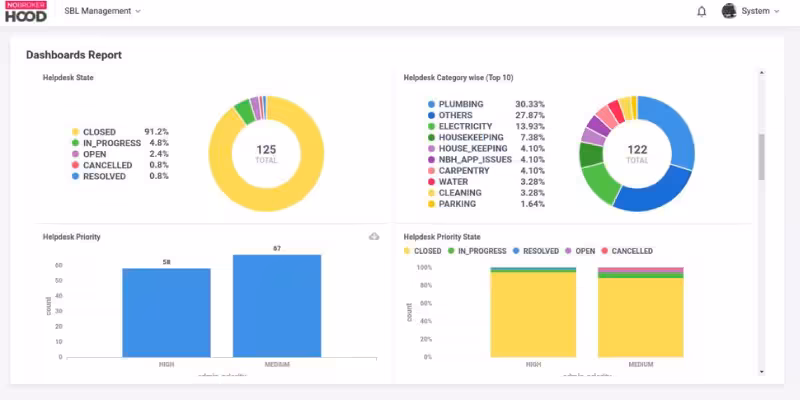Click the HIGH stacked bar yellow section
Viewport: 800px width, 400px height.
coord(533,315)
